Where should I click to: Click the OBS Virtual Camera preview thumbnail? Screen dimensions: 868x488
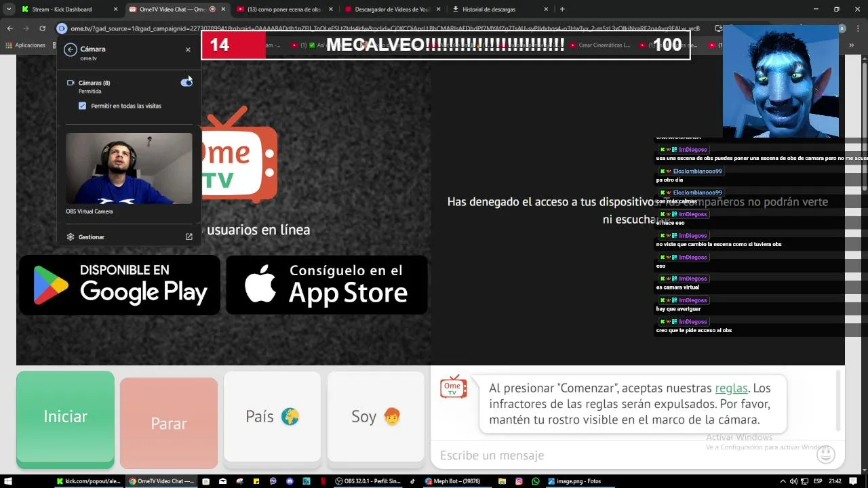click(x=129, y=168)
